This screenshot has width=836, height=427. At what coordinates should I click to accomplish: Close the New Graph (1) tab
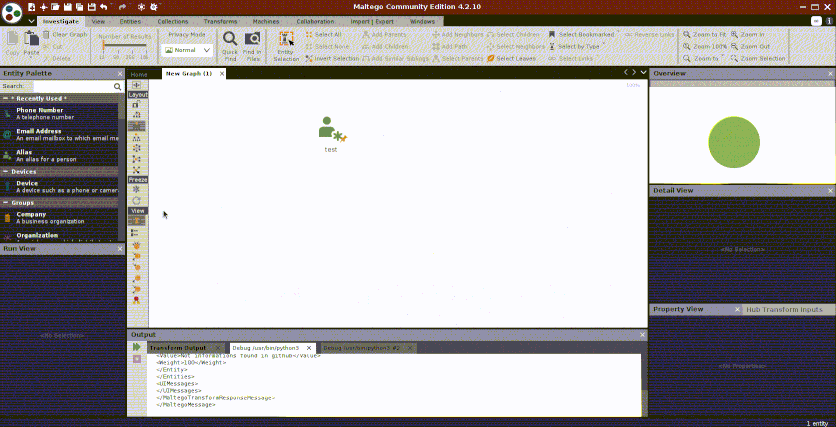(x=221, y=74)
